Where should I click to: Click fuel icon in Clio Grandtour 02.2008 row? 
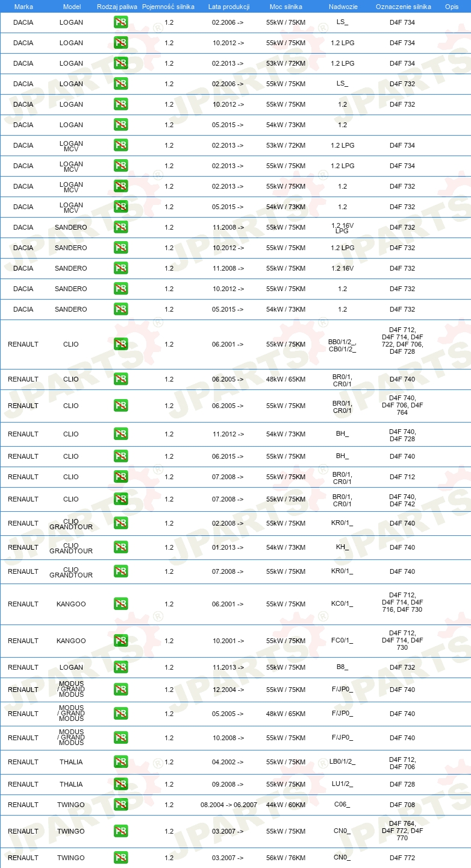(120, 523)
